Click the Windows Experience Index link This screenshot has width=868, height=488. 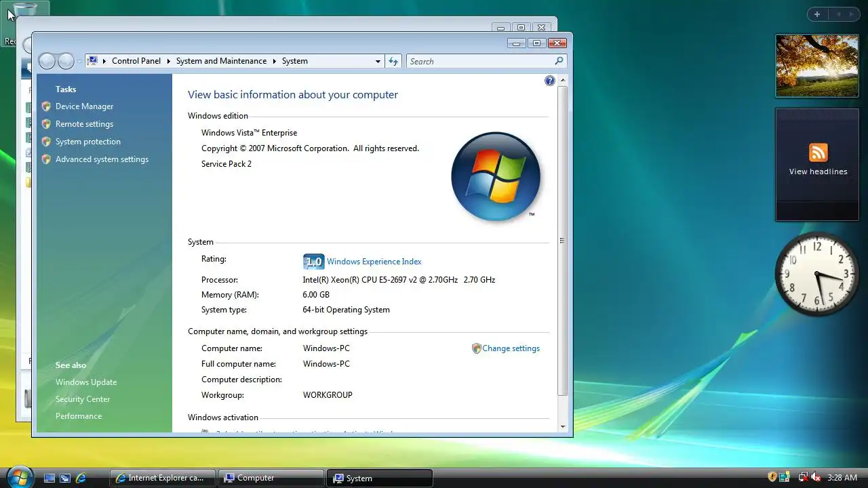(374, 262)
